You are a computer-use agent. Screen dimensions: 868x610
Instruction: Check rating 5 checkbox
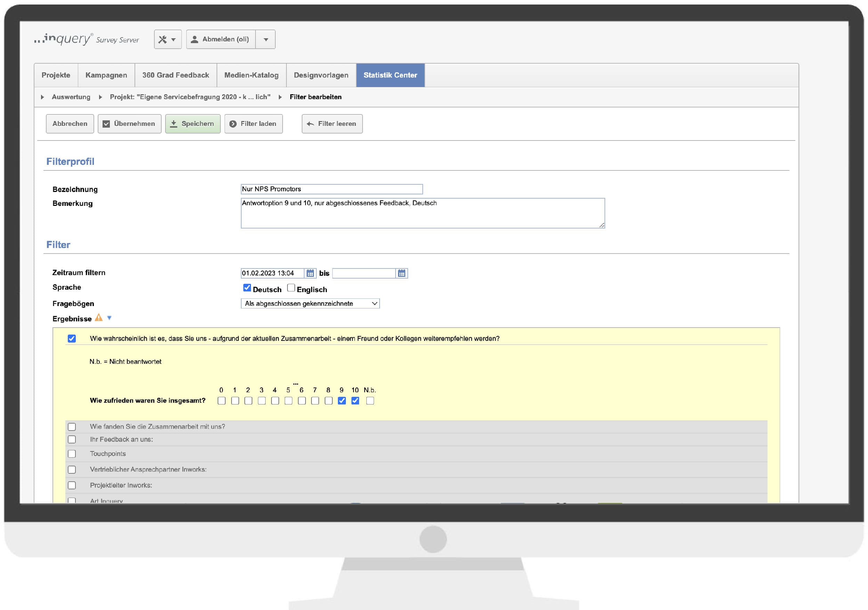[289, 401]
